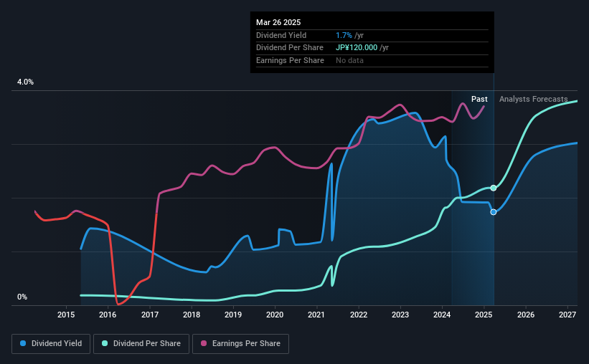Viewport: 589px width, 364px height.
Task: Click the 1.7% dividend yield value
Action: [344, 35]
